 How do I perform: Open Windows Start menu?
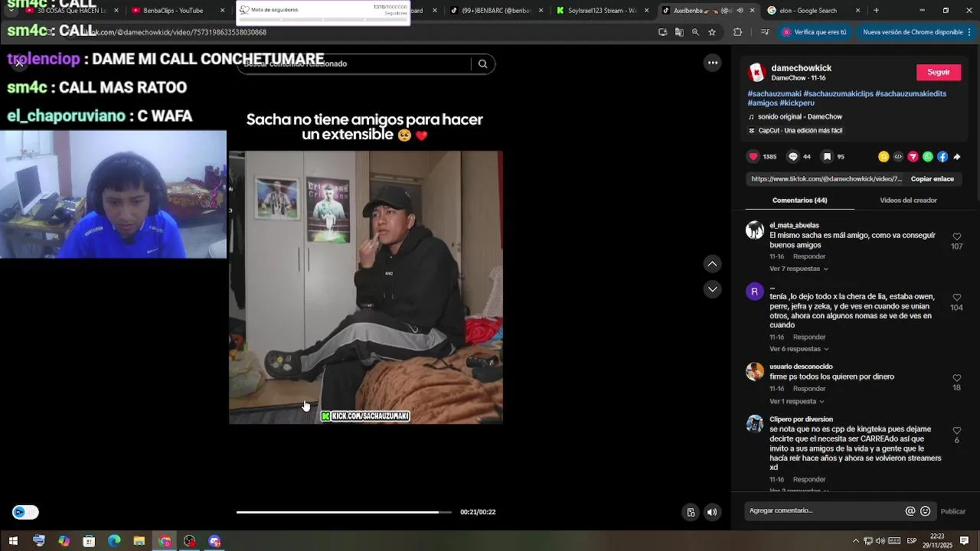13,541
